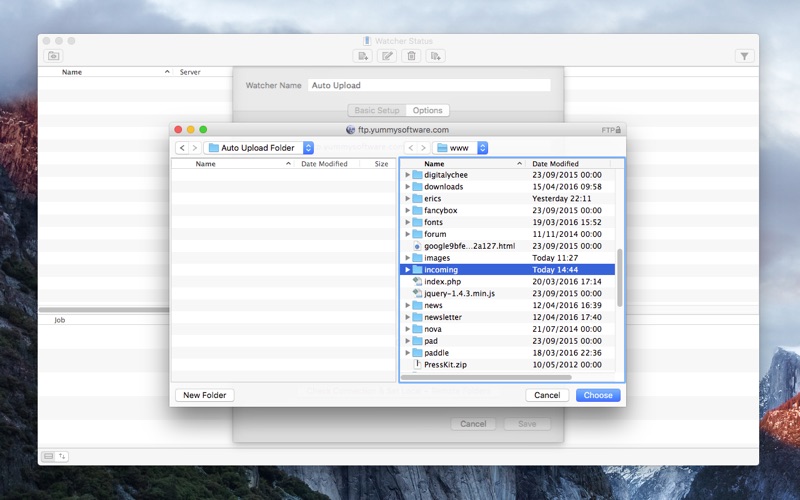This screenshot has height=500, width=800.
Task: Expand the fonts folder
Action: pyautogui.click(x=407, y=222)
